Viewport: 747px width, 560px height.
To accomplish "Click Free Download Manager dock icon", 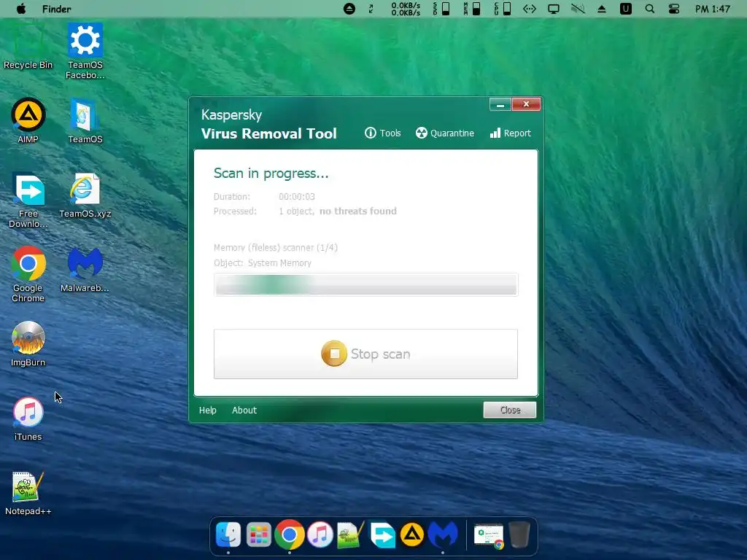I will [382, 535].
